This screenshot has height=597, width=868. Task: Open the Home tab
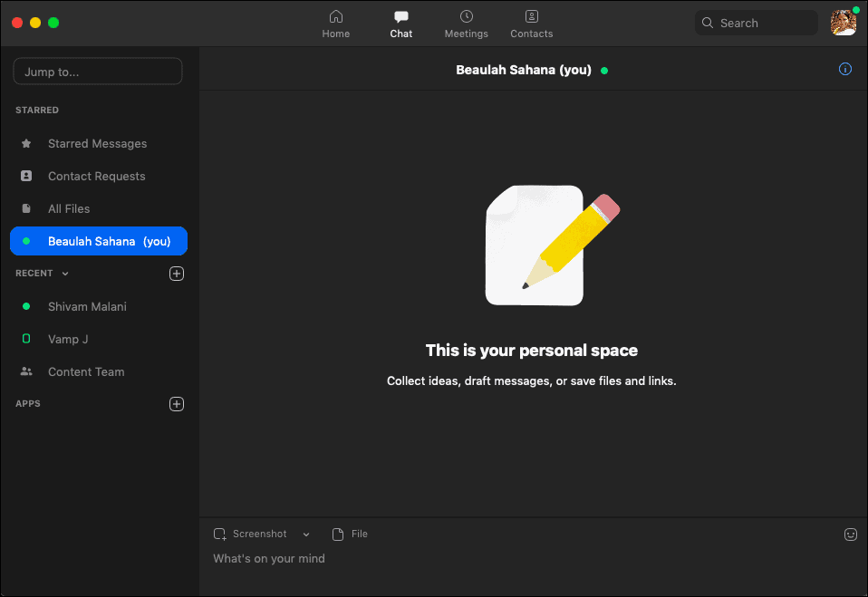[335, 24]
